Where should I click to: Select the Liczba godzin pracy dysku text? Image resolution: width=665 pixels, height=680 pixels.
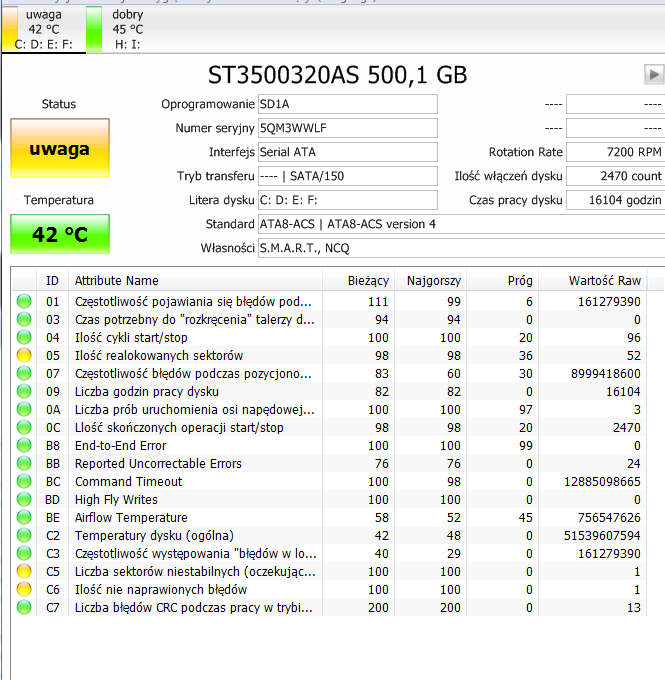coord(147,392)
